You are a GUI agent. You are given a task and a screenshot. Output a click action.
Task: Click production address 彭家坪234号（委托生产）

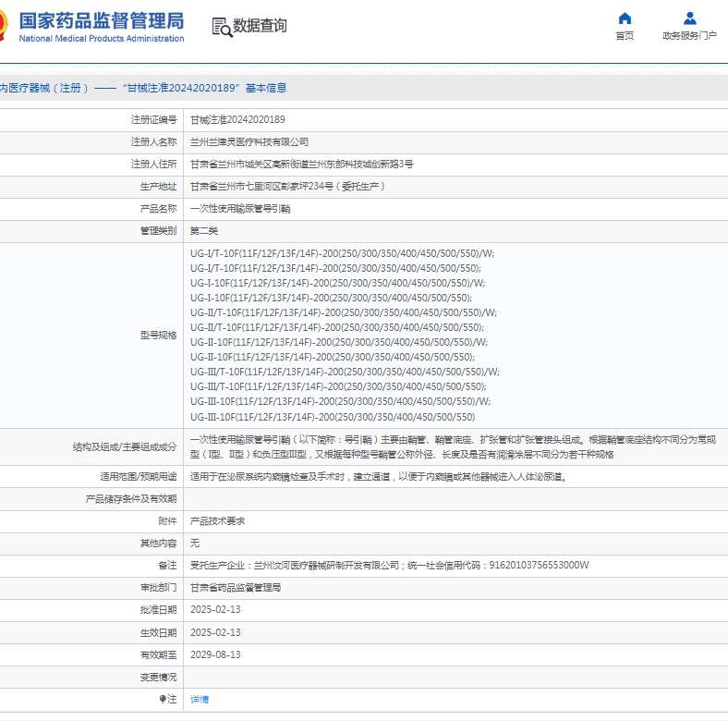(287, 187)
